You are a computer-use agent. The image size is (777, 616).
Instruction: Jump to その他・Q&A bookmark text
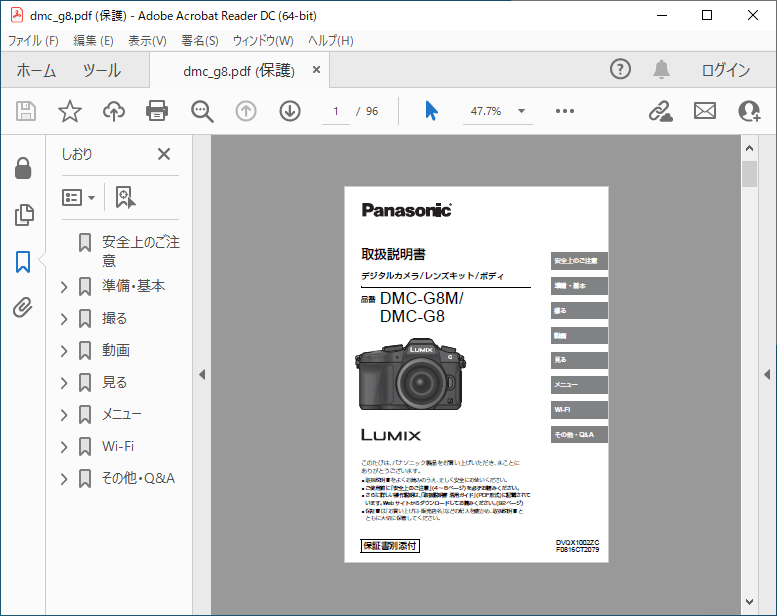tap(138, 478)
